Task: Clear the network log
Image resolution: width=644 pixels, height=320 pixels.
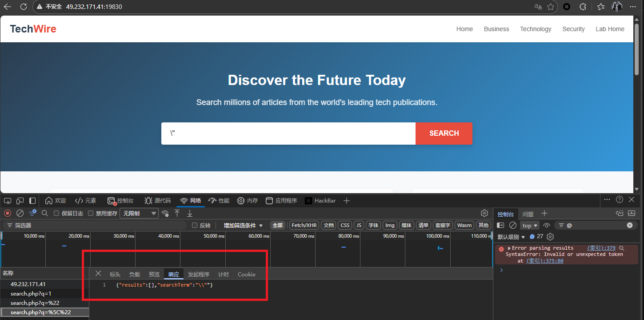Action: [x=20, y=214]
